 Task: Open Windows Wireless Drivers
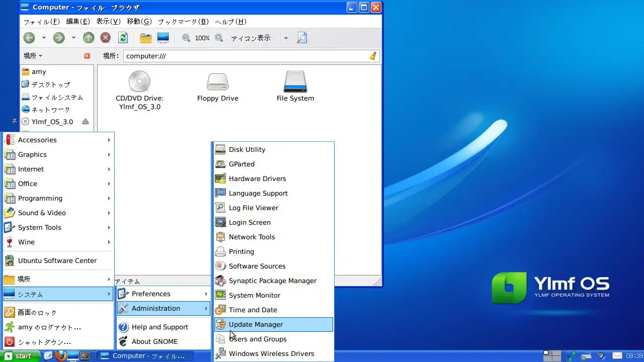(273, 353)
